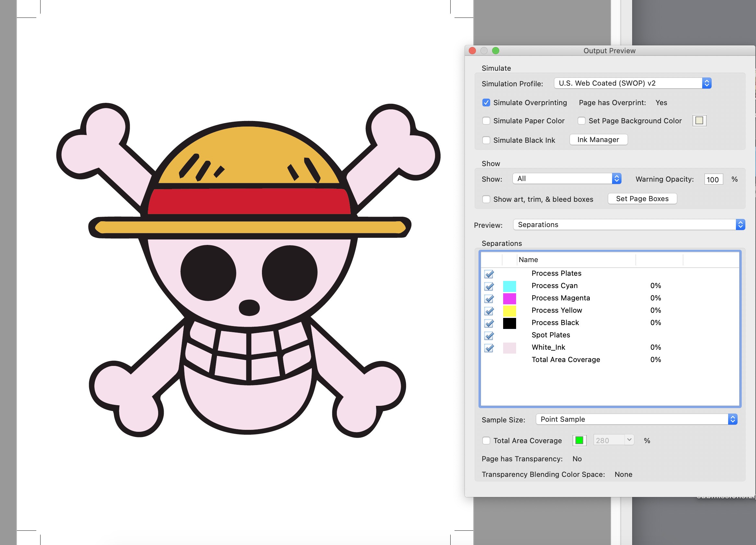Click the Process Black color swatch
Screen dimensions: 756x545
tap(509, 323)
